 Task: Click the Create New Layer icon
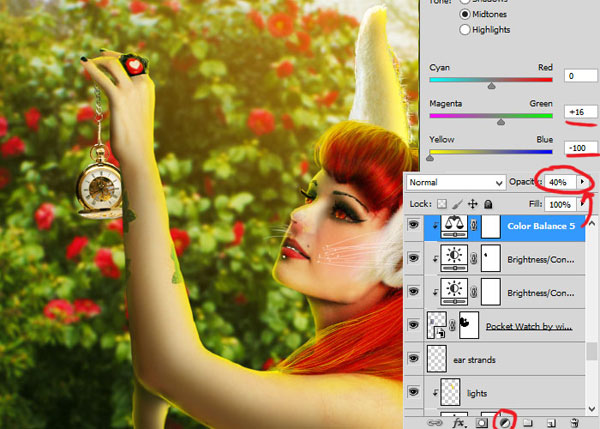click(551, 423)
